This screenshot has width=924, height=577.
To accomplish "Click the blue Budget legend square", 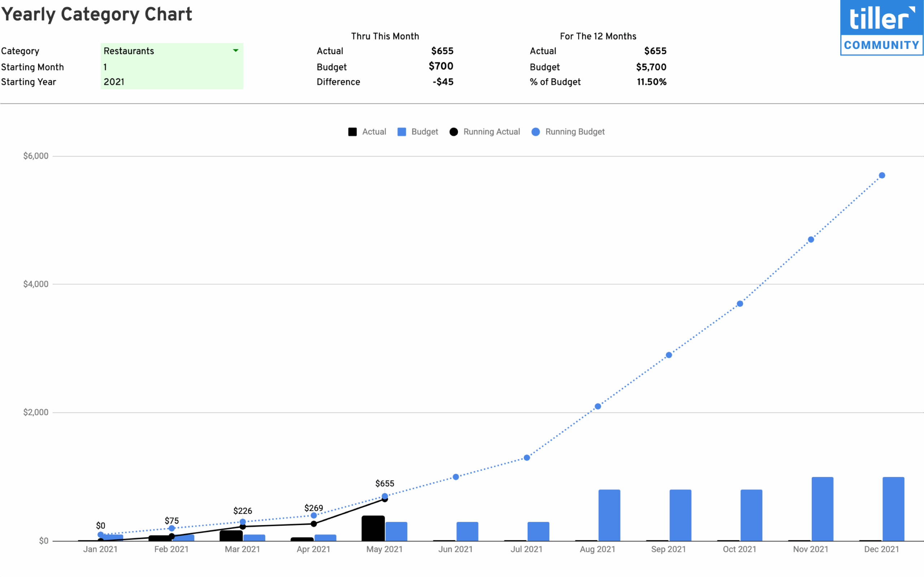I will click(401, 132).
